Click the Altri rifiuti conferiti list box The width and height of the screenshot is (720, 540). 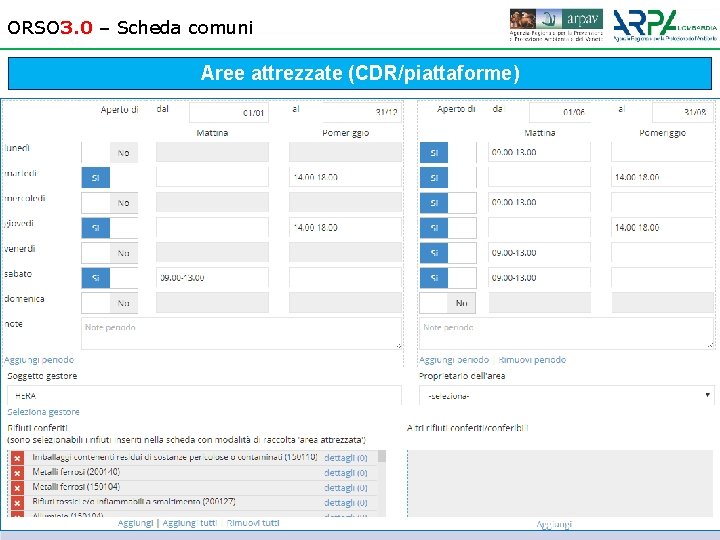pos(560,483)
